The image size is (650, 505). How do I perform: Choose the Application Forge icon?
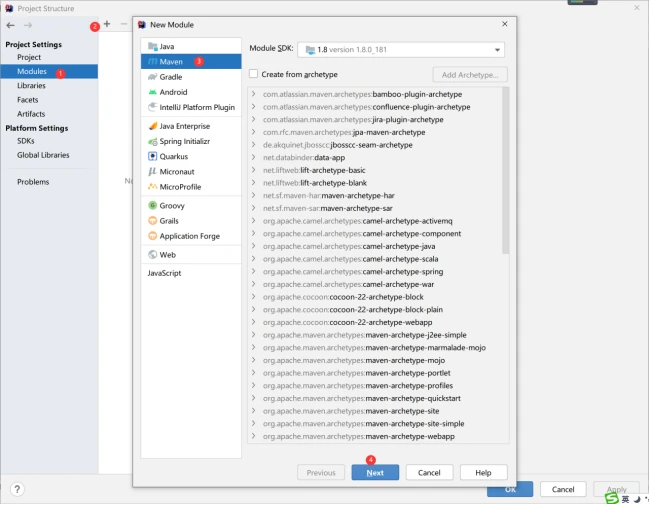[x=153, y=236]
